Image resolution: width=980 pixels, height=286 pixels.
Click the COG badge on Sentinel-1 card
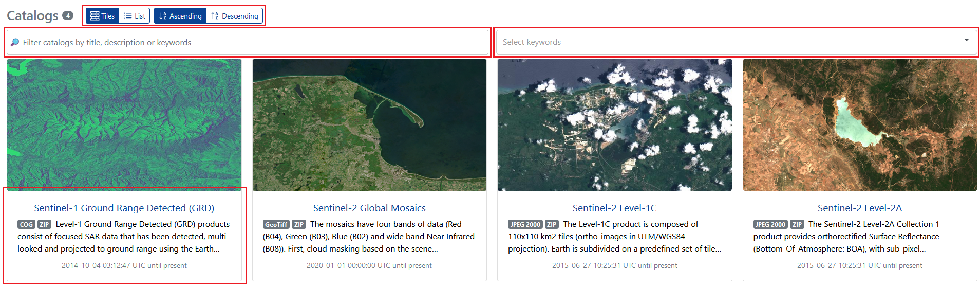click(x=26, y=224)
